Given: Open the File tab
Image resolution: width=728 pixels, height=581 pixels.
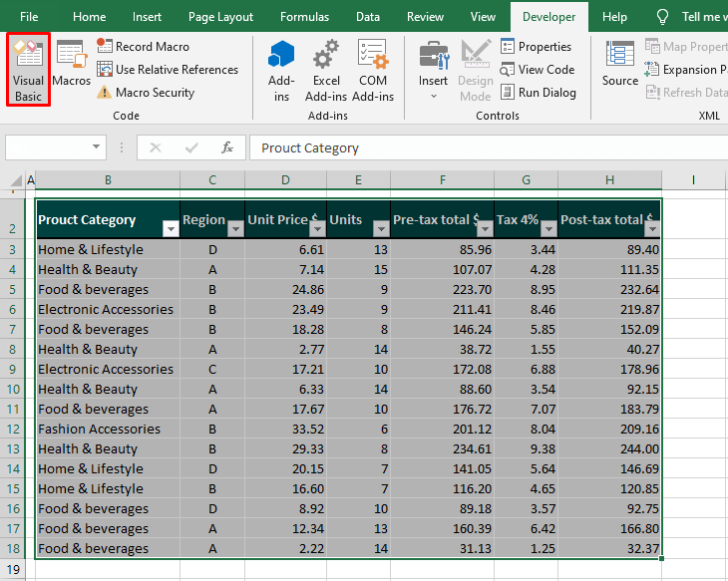Looking at the screenshot, I should (29, 17).
